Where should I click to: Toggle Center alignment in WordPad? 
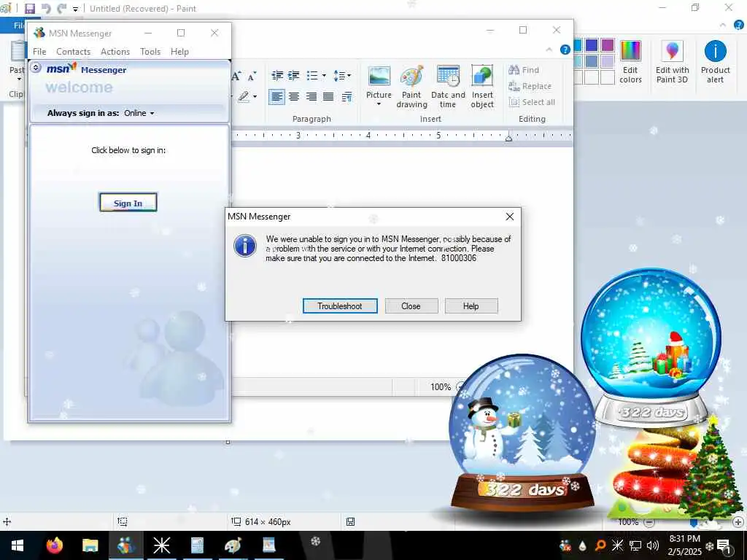(x=294, y=97)
